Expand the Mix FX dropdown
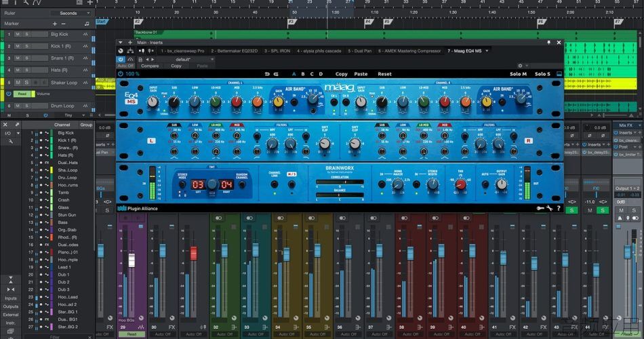The image size is (644, 339). pos(639,125)
